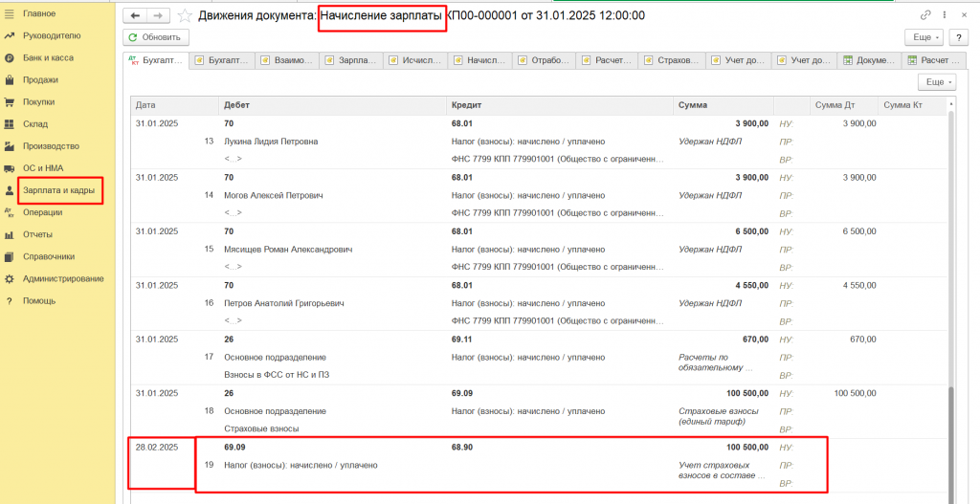The width and height of the screenshot is (980, 504).
Task: Click the 670,00 amount in Сумма column
Action: click(756, 340)
